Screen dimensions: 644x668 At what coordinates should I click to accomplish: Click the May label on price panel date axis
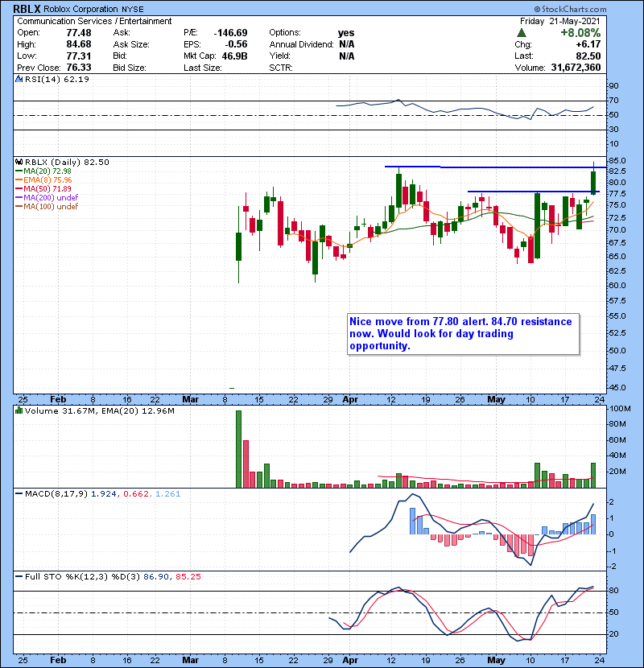[496, 400]
